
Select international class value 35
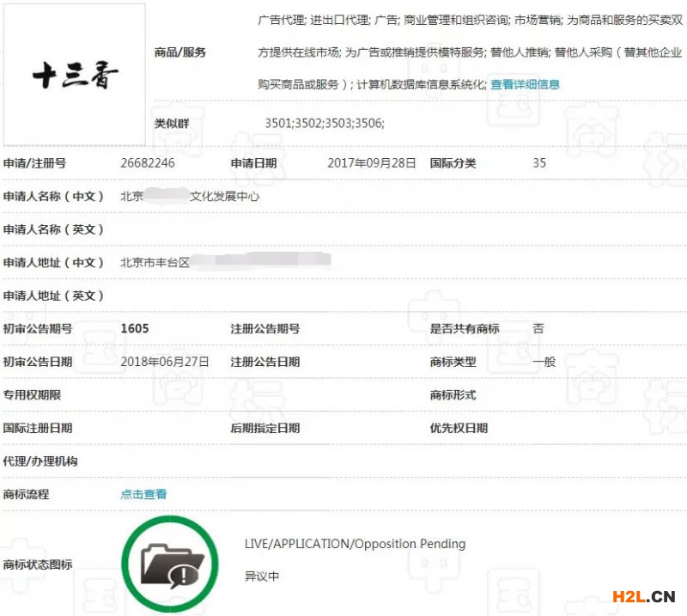coord(539,163)
